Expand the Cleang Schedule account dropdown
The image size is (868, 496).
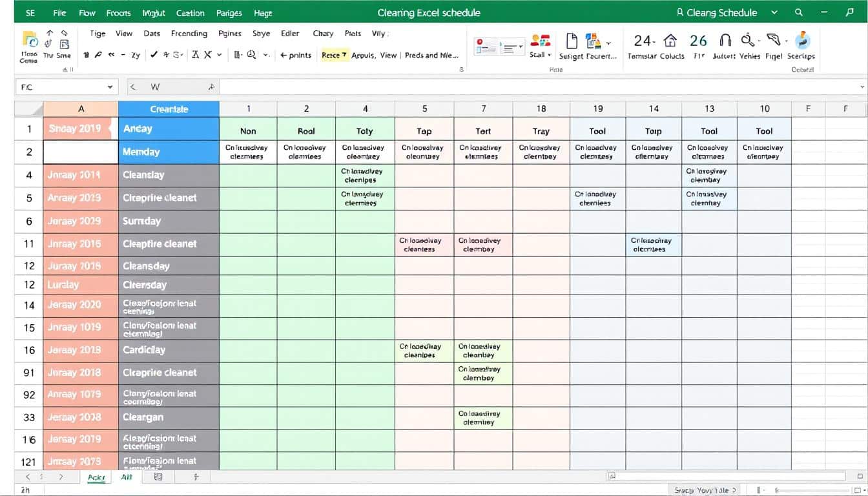[x=774, y=12]
